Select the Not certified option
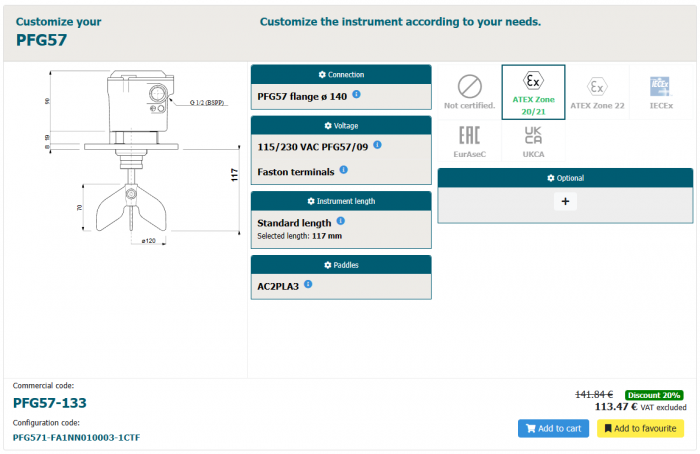Image resolution: width=700 pixels, height=454 pixels. point(469,91)
